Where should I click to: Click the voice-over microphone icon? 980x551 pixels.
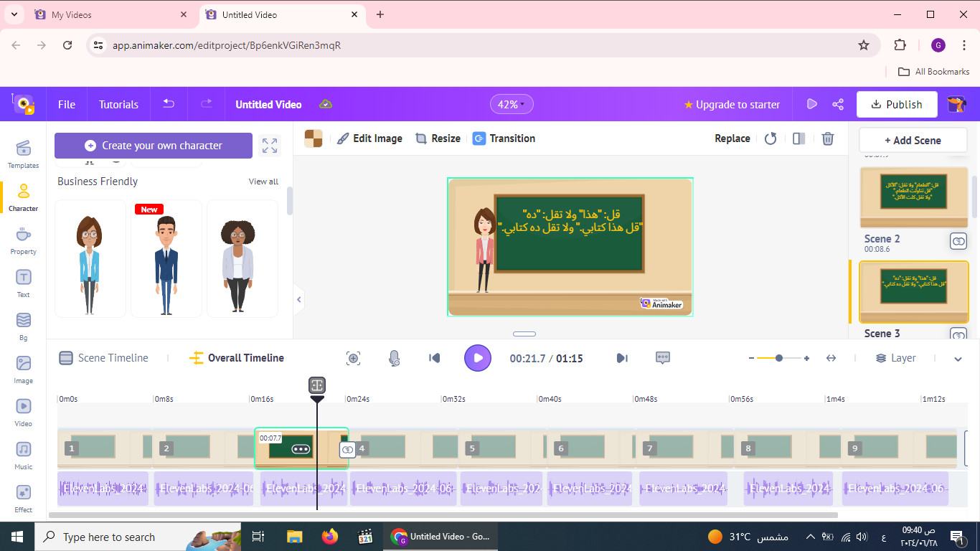click(394, 358)
